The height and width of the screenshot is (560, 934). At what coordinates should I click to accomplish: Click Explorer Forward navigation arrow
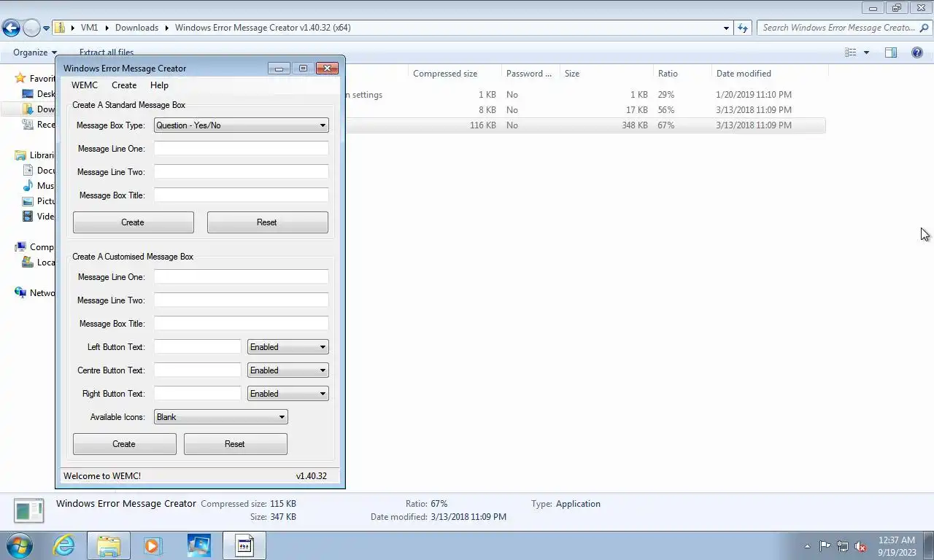pos(31,28)
